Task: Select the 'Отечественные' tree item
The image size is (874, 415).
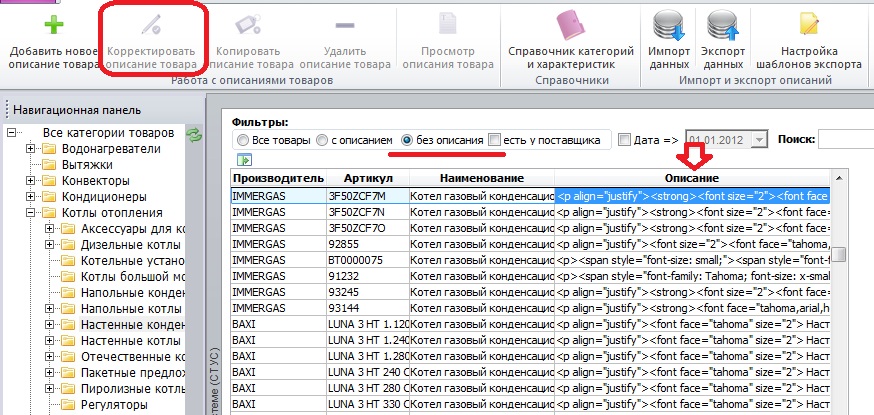Action: 133,357
